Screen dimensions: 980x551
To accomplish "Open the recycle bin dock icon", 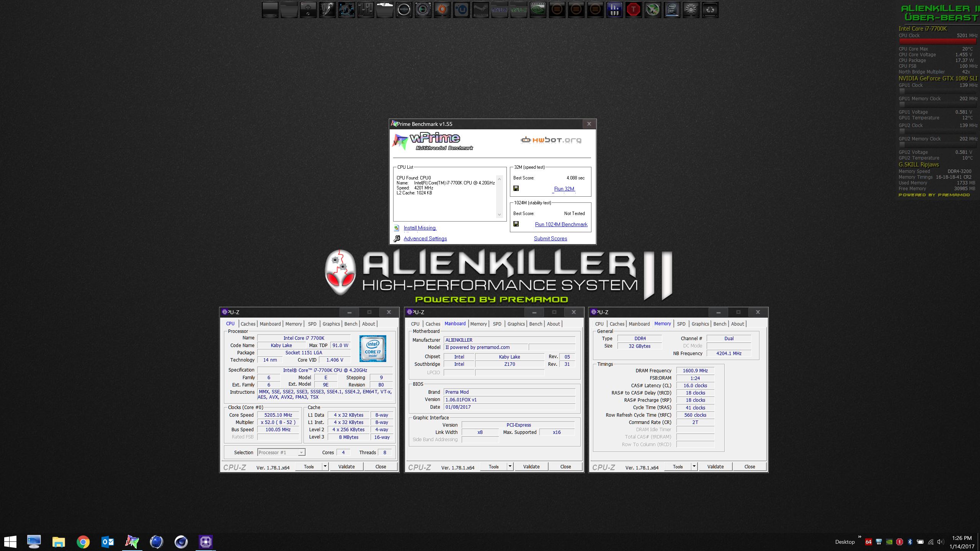I will coord(710,10).
